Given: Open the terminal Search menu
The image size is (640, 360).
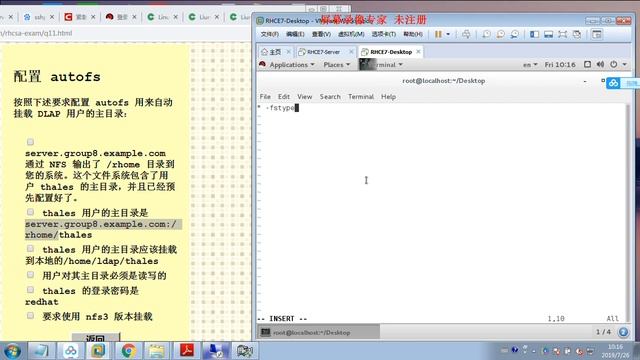Looking at the screenshot, I should tap(330, 97).
